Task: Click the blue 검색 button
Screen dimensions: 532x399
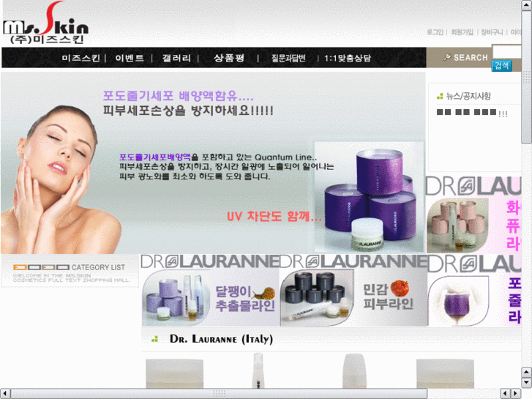Action: tap(501, 66)
